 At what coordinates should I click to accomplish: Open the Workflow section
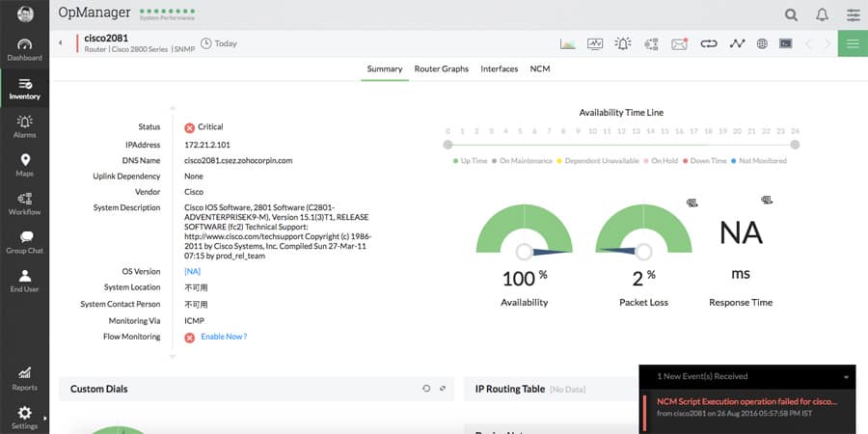(x=24, y=204)
